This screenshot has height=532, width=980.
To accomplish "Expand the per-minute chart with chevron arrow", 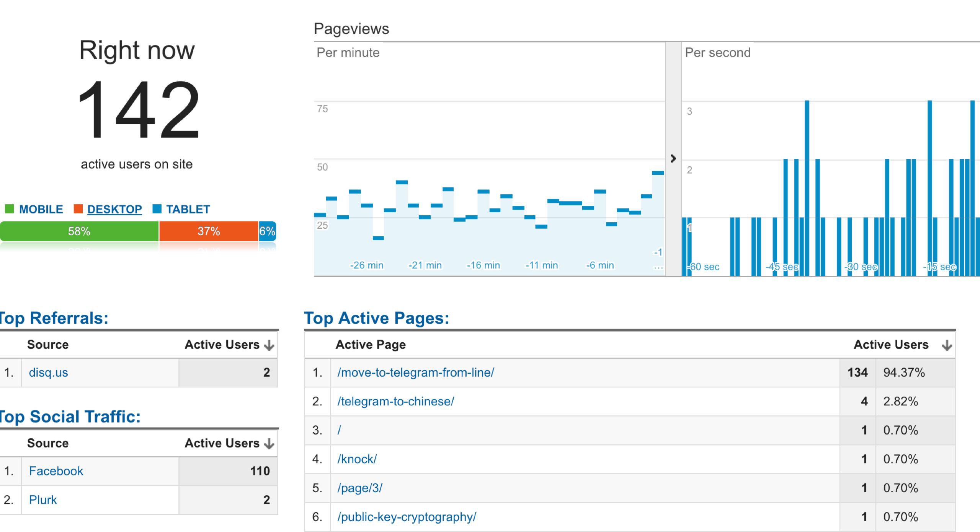I will click(x=673, y=158).
